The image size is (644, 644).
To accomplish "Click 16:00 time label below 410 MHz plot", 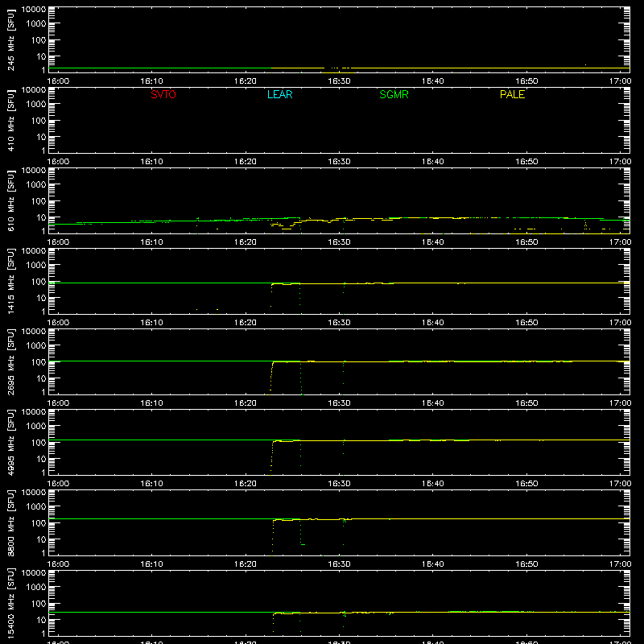I will (x=58, y=162).
